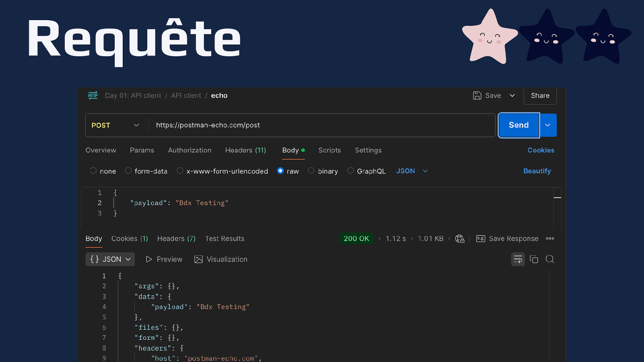
Task: Open the JSON response format dropdown
Action: [x=110, y=259]
